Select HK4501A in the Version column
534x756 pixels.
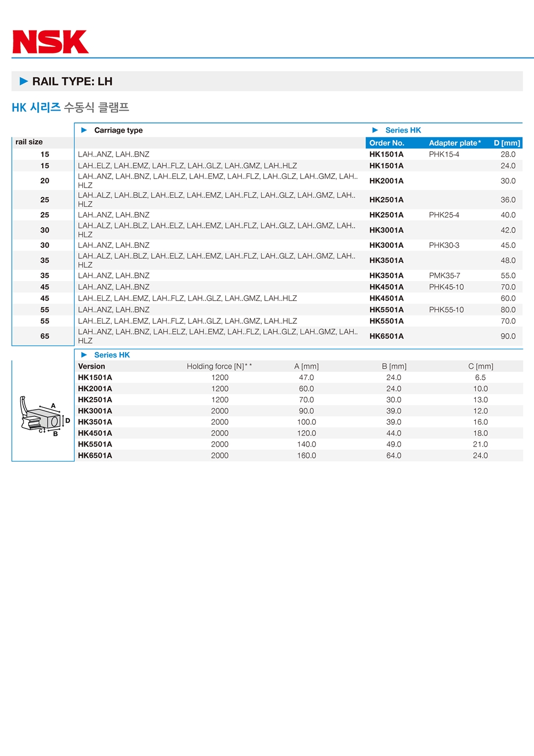click(x=95, y=433)
